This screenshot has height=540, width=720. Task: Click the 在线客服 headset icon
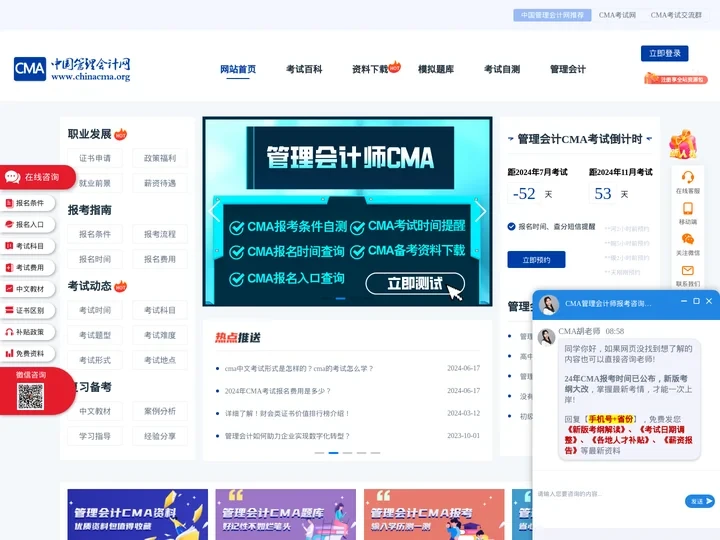click(687, 177)
